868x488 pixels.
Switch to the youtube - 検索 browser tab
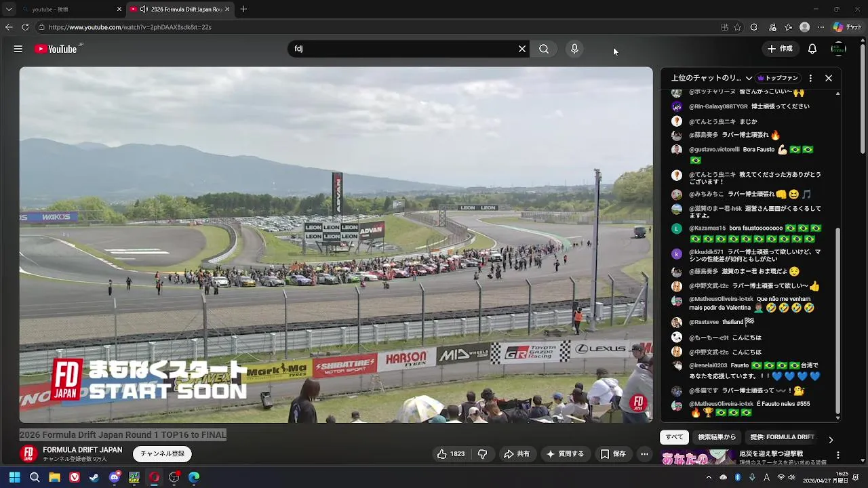tap(68, 9)
